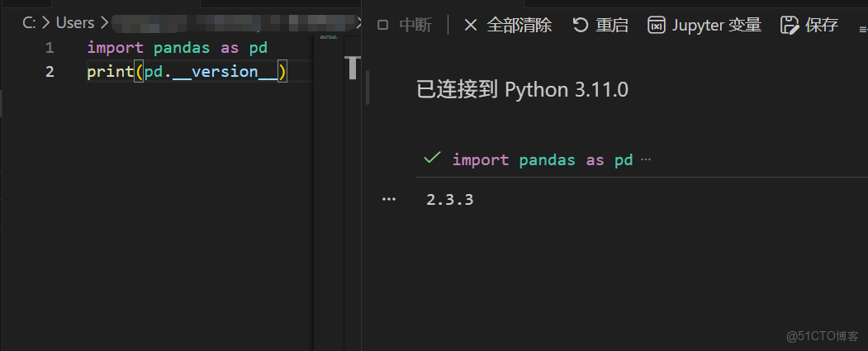This screenshot has width=868, height=351.
Task: Open the three-dot menu beside output 2.3.3
Action: [x=389, y=200]
